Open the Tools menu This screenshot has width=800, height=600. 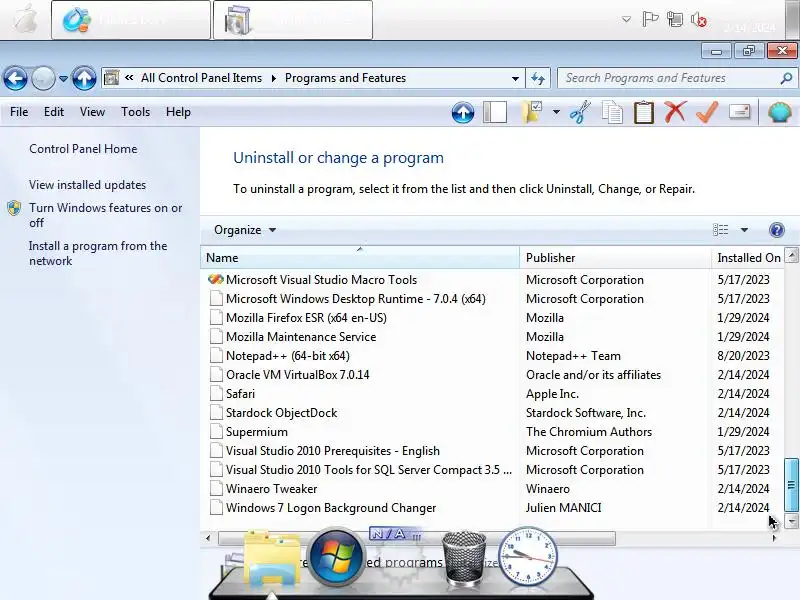pos(135,112)
